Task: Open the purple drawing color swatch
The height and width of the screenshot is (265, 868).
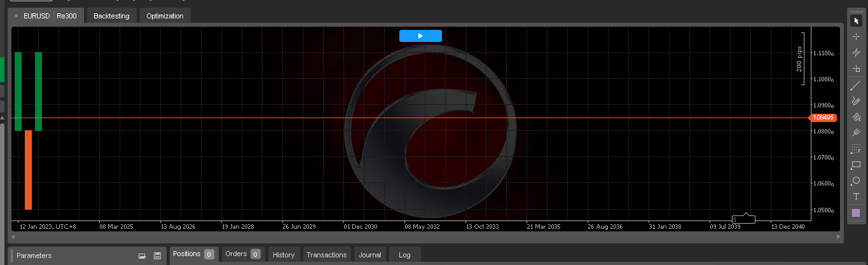Action: coord(856,213)
